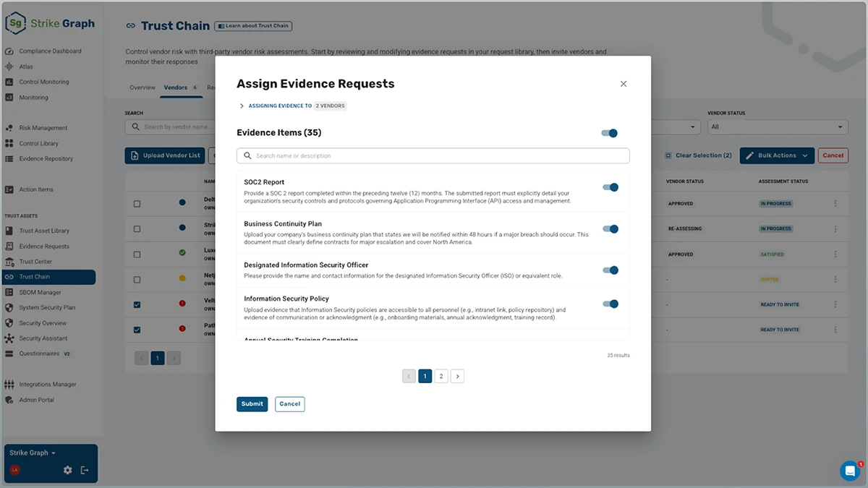The width and height of the screenshot is (868, 488).
Task: Open the Vendor Status dropdown
Action: point(778,127)
